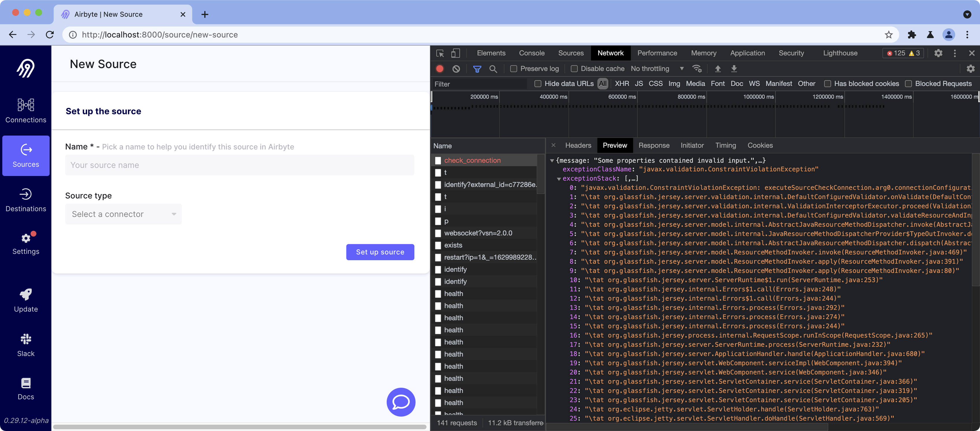Image resolution: width=980 pixels, height=431 pixels.
Task: Tick Hide data URLs checkbox
Action: tap(538, 84)
